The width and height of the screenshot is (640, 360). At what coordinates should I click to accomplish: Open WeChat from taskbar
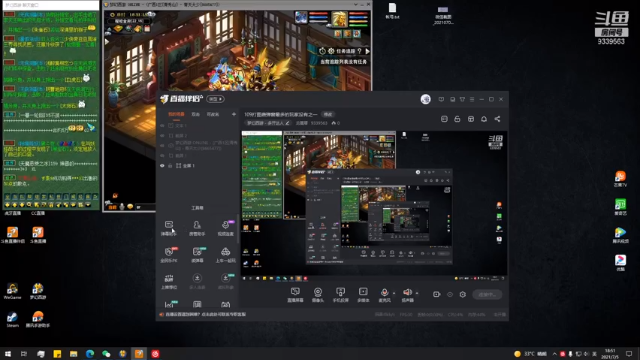coord(106,354)
